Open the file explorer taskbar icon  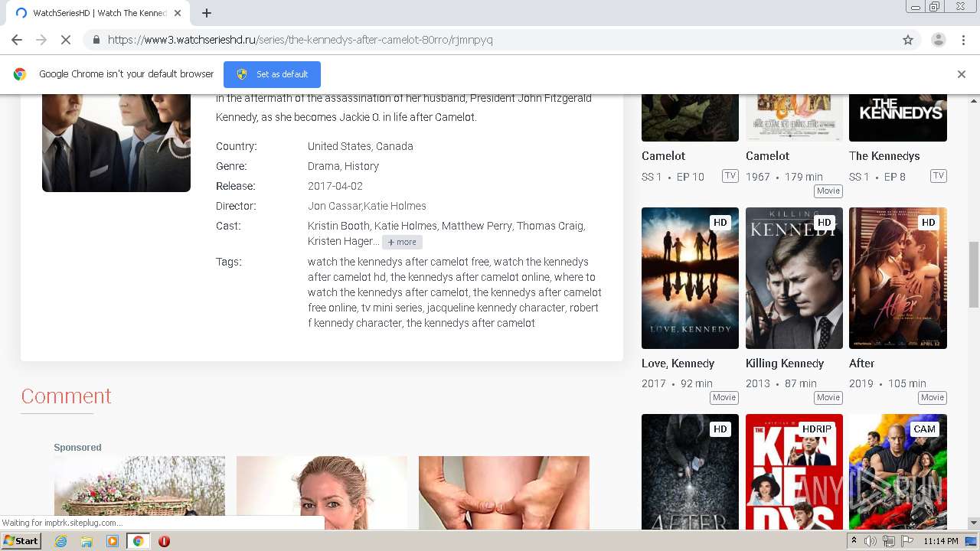pos(87,541)
